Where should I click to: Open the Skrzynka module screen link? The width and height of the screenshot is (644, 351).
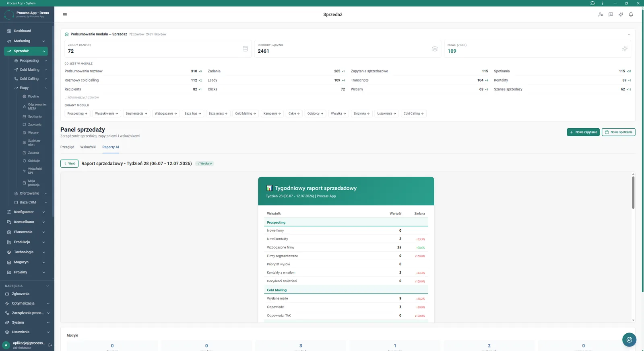pos(361,113)
